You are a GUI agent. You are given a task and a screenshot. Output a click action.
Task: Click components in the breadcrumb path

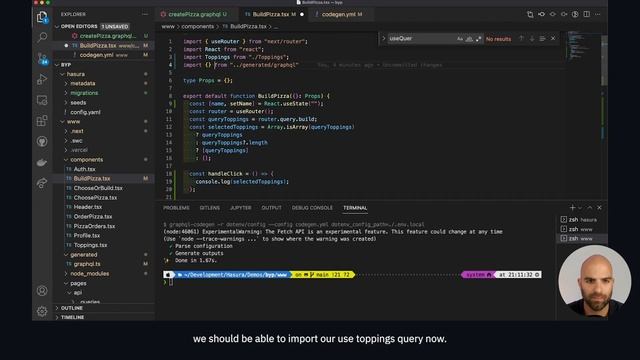point(198,27)
